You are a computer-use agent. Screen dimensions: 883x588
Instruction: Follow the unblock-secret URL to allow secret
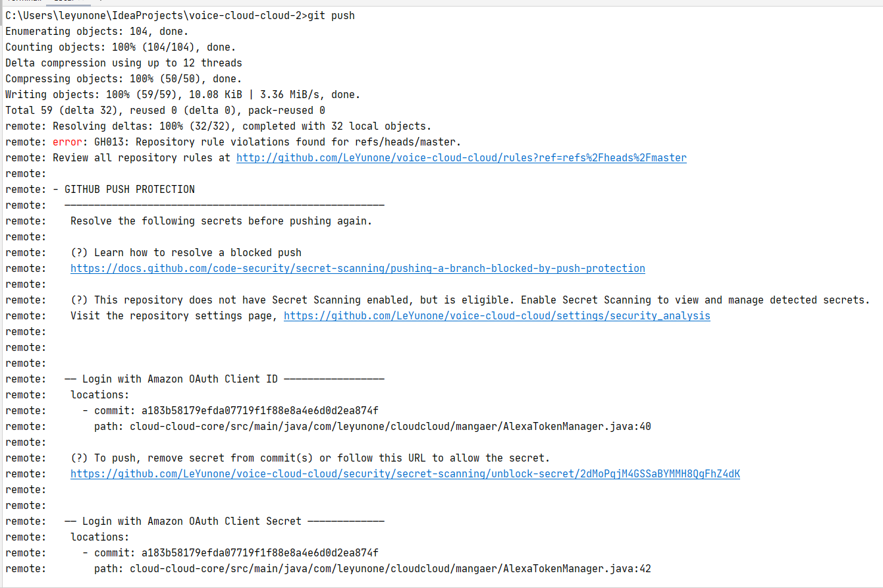405,474
